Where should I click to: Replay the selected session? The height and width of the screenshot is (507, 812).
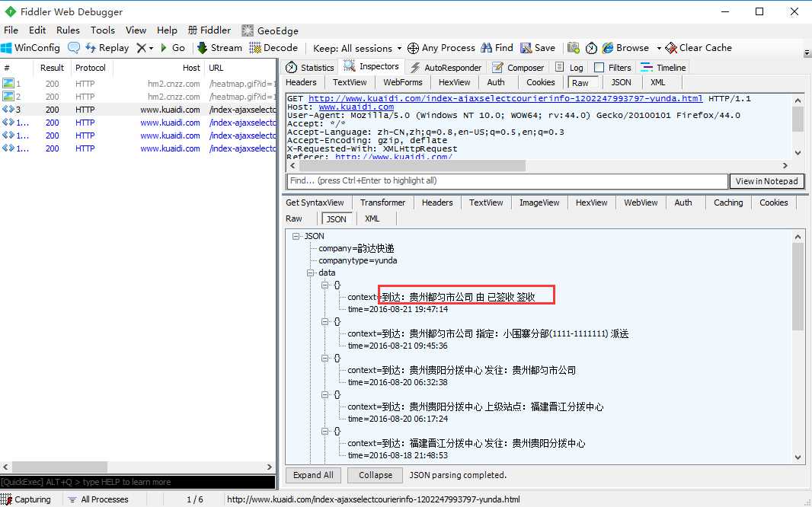(107, 48)
